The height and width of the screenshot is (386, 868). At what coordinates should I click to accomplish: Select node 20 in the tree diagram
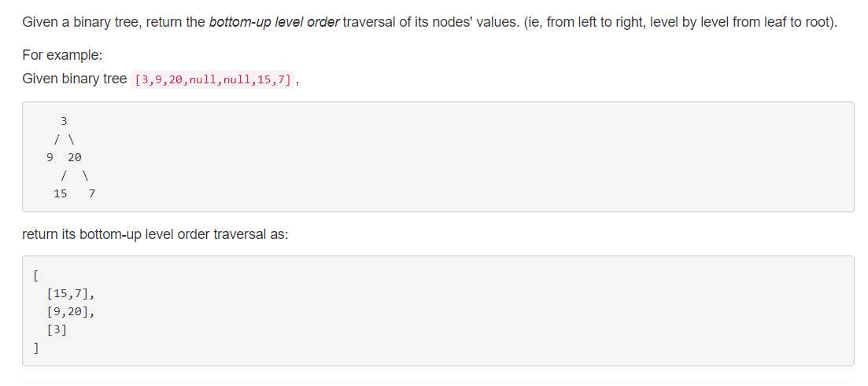[x=75, y=157]
